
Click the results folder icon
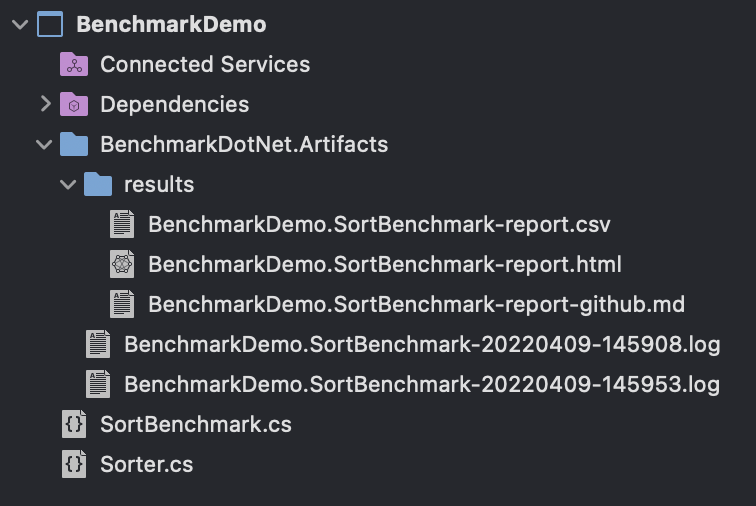pyautogui.click(x=98, y=184)
